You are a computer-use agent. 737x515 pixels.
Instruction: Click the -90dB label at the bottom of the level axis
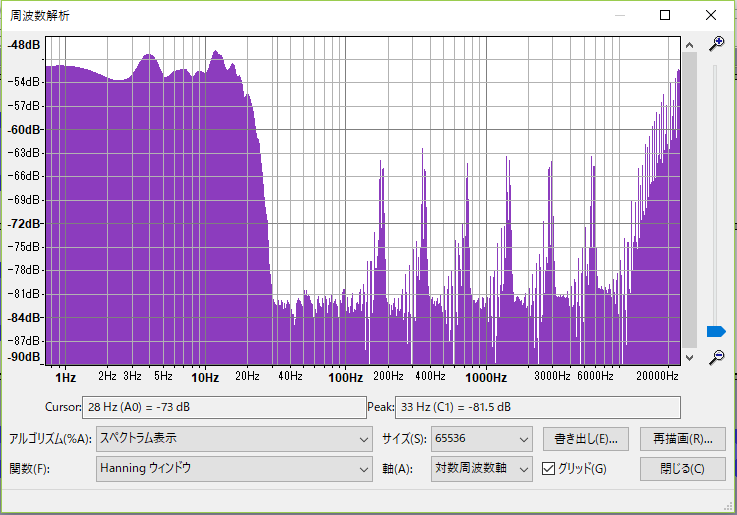point(24,357)
